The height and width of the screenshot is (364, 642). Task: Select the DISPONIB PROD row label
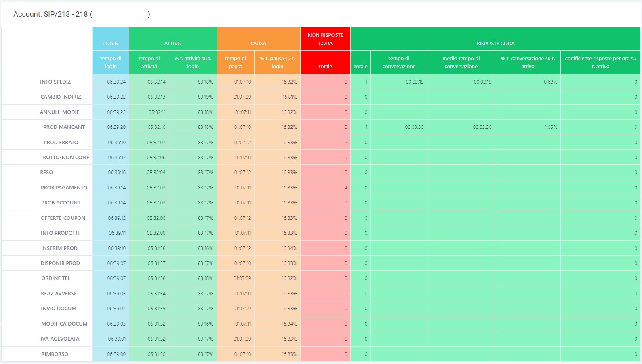tap(60, 263)
